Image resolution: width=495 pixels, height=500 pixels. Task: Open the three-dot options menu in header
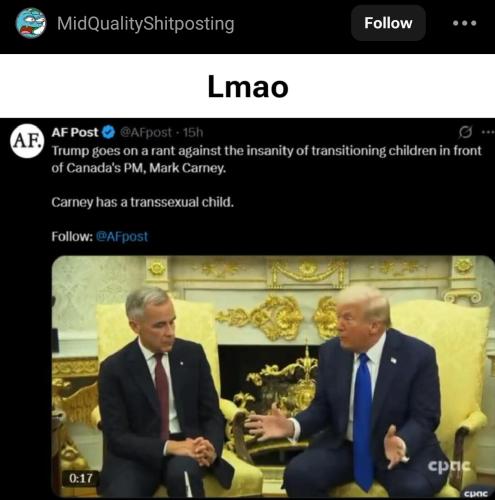coord(465,23)
